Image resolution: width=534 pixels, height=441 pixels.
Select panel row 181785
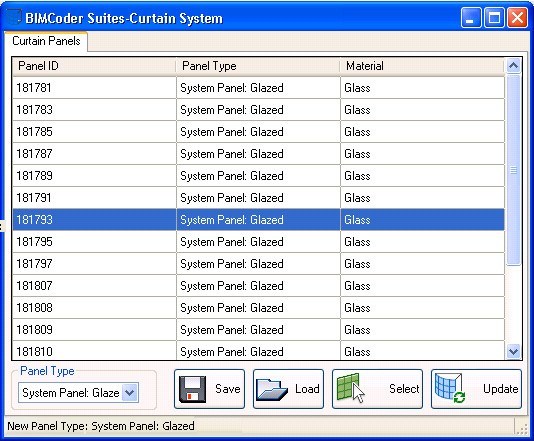(258, 132)
